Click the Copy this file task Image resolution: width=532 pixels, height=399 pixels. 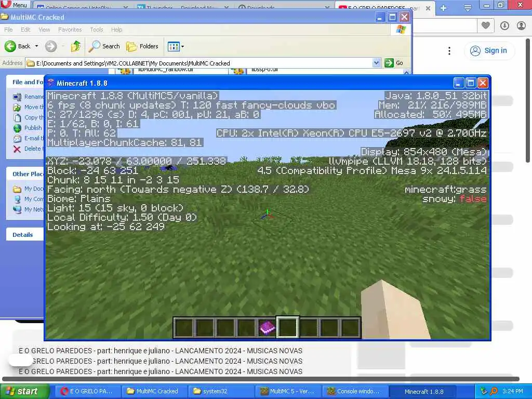29,117
